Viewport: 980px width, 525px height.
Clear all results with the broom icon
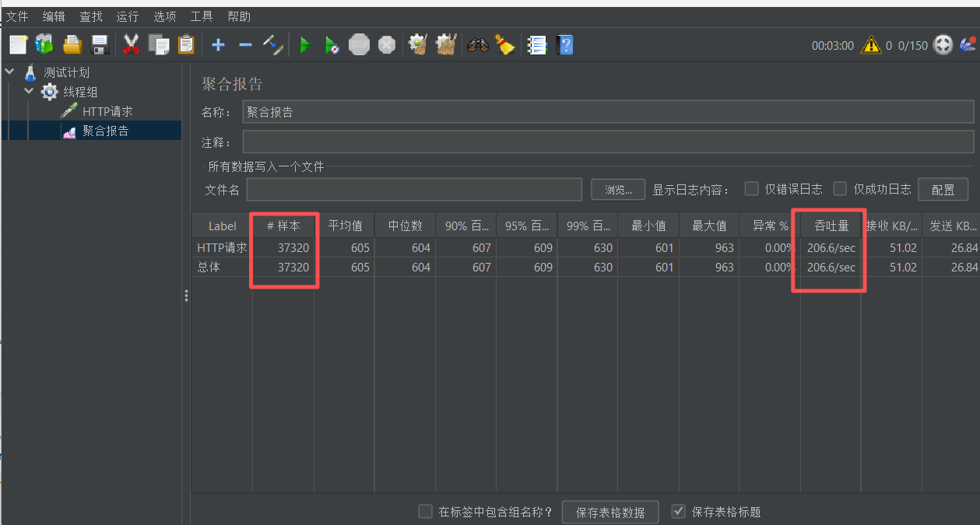coord(504,44)
